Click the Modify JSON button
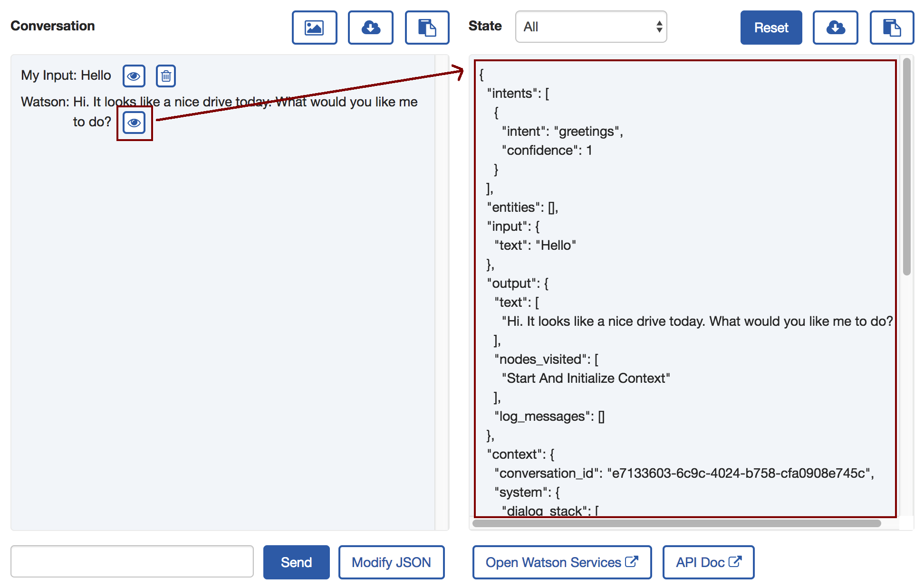 [391, 562]
